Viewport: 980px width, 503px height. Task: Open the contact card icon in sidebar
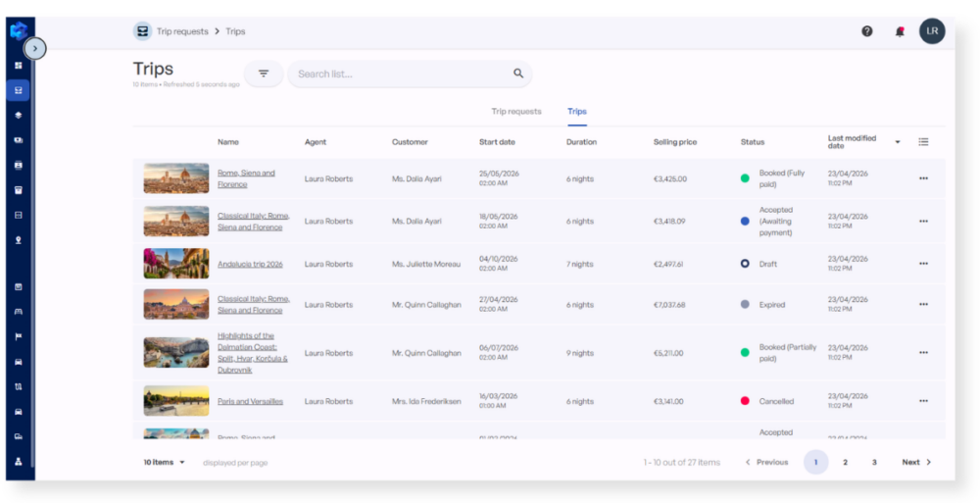pyautogui.click(x=18, y=165)
